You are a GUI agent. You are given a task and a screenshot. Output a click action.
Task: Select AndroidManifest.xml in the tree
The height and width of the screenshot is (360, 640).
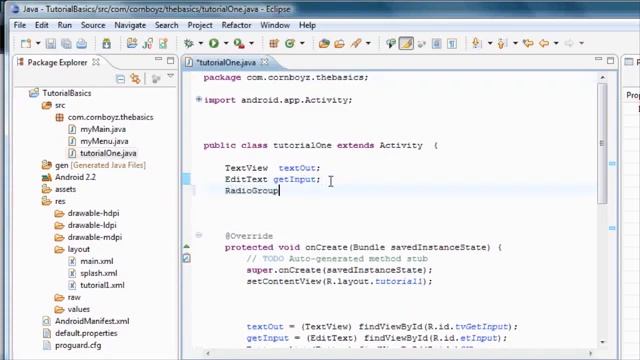click(x=92, y=321)
